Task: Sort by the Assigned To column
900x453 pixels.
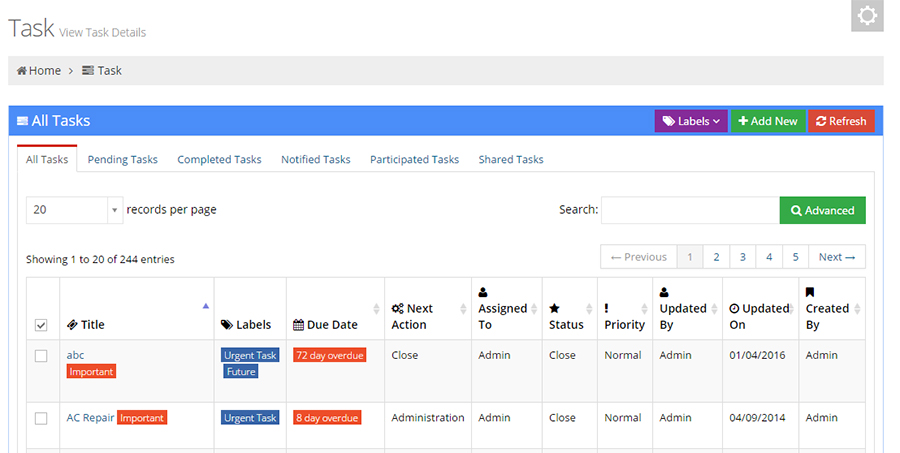Action: click(x=507, y=309)
